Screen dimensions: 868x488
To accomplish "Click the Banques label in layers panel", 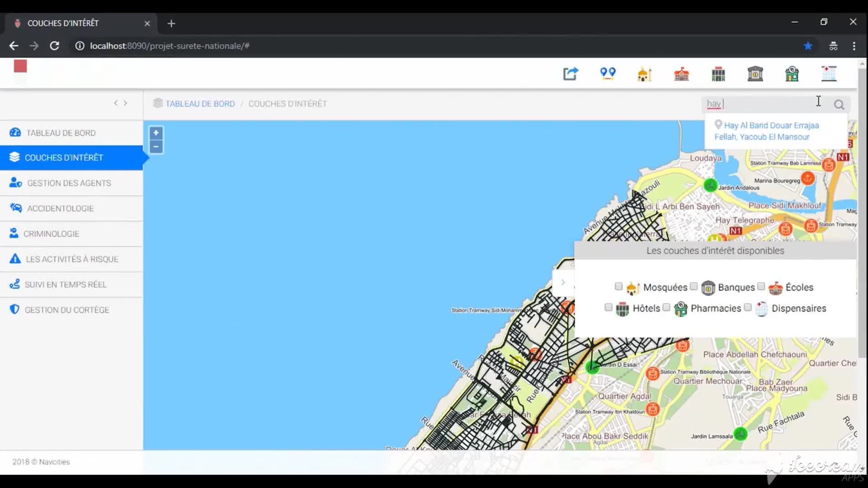I will click(x=736, y=287).
